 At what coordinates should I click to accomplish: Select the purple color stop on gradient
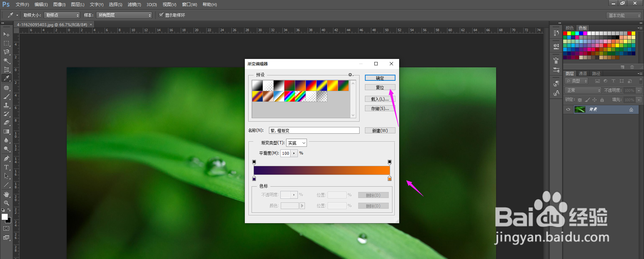(254, 179)
